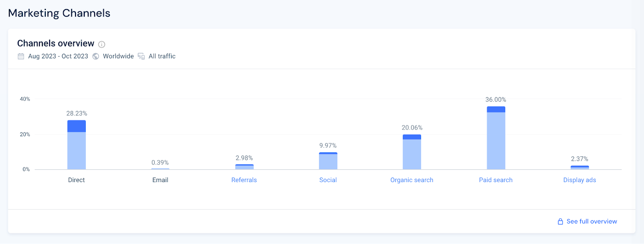Click the Direct traffic bar in chart
The image size is (644, 244).
(x=76, y=145)
